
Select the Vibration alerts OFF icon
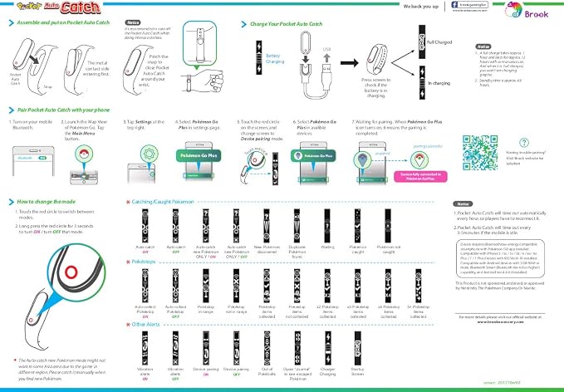pyautogui.click(x=175, y=348)
